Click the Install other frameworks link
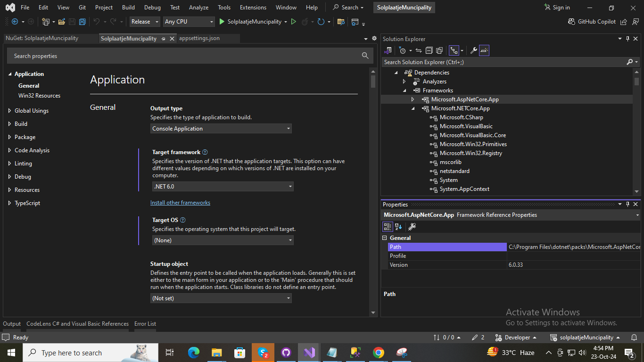This screenshot has height=362, width=644. coord(180,202)
